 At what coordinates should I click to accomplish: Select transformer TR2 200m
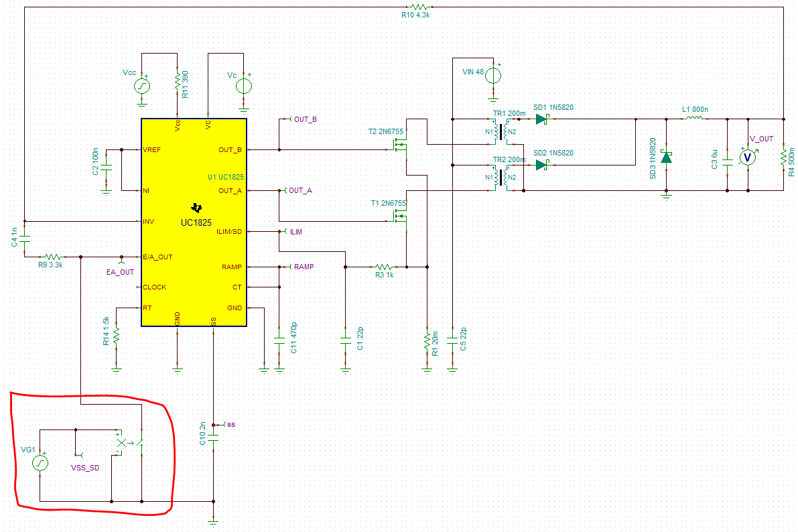(501, 177)
